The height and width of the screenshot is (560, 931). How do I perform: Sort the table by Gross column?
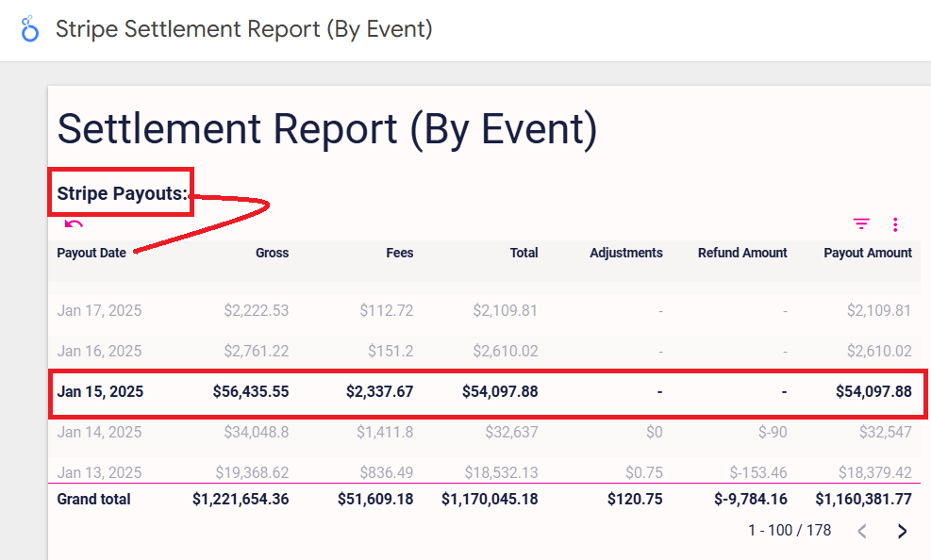point(272,253)
